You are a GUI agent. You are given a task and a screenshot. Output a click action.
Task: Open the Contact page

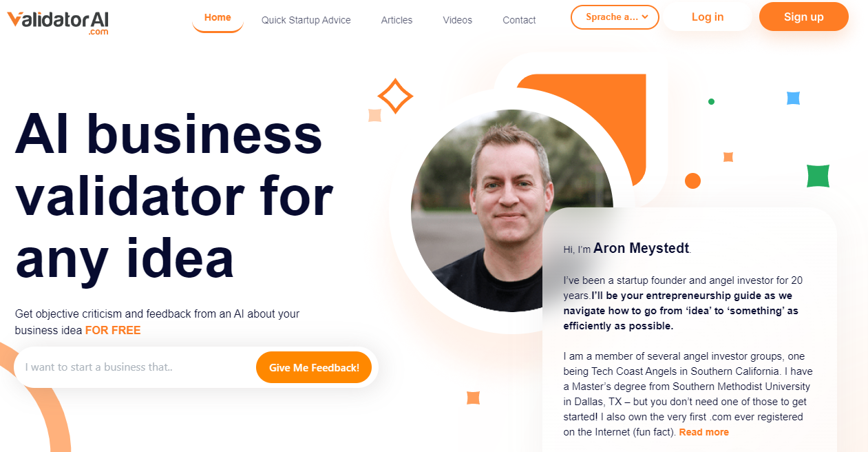(x=519, y=20)
